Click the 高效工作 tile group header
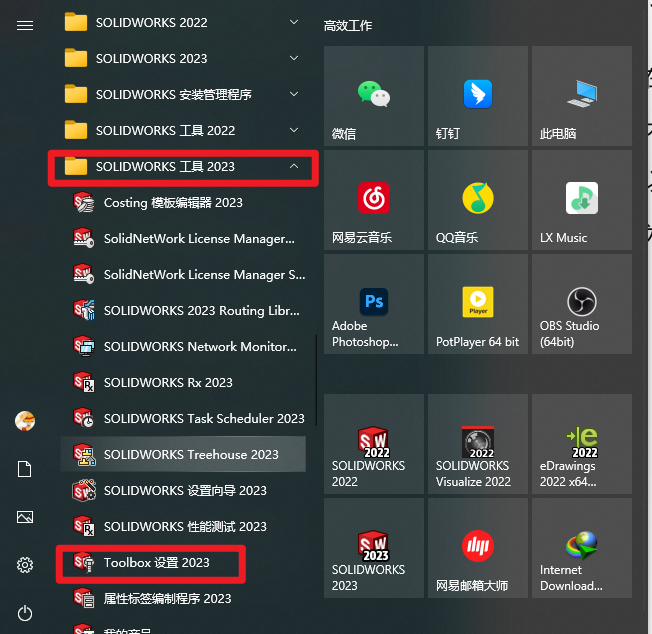This screenshot has width=652, height=634. 348,26
